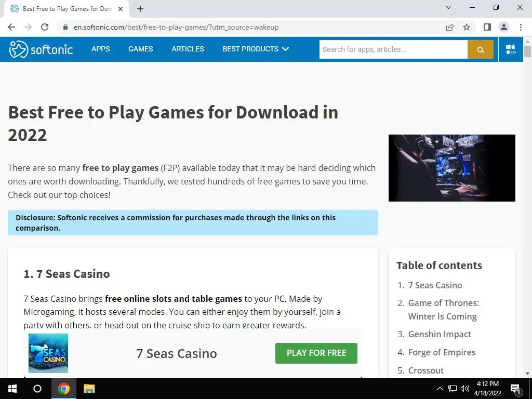Viewport: 532px width, 399px height.
Task: Click the green PLAY FOR FREE button
Action: coord(316,353)
